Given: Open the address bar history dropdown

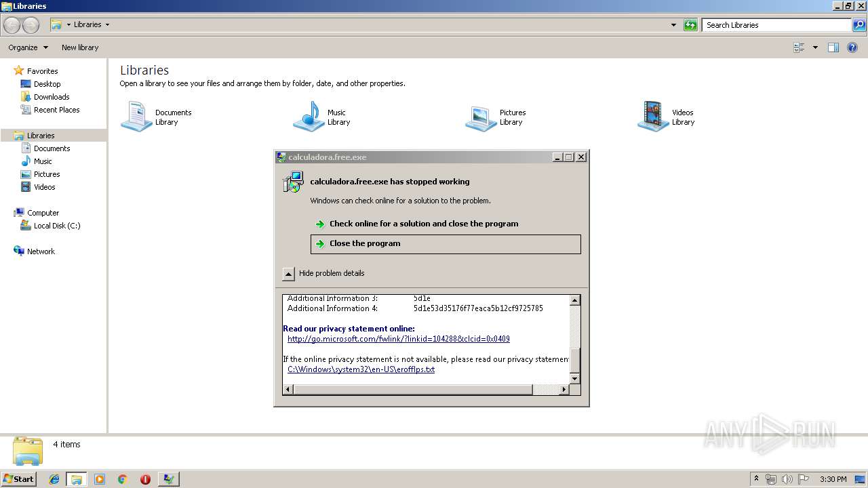Looking at the screenshot, I should pyautogui.click(x=673, y=25).
